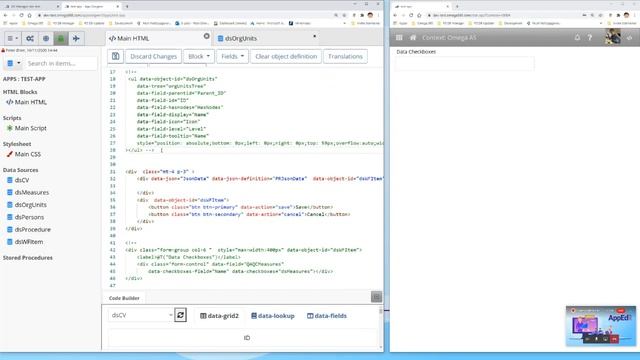Click the home icon in right app header
The image size is (640, 360).
click(413, 38)
